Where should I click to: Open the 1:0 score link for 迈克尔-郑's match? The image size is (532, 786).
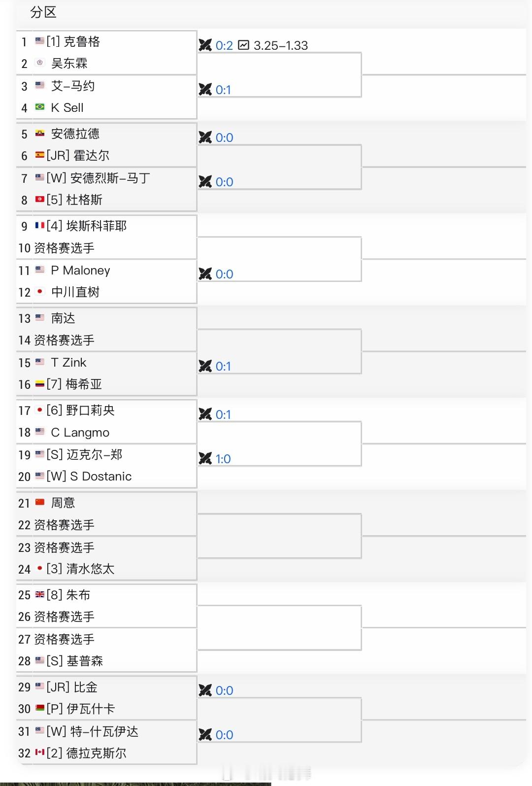tap(223, 459)
